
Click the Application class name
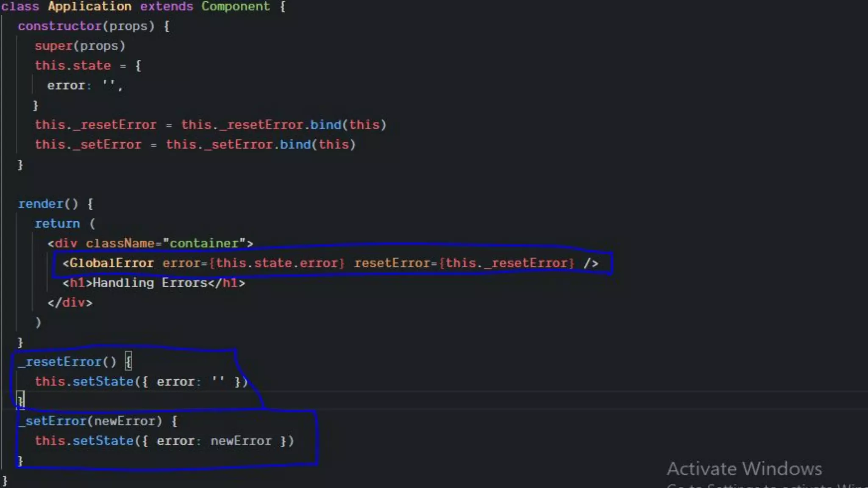(89, 6)
